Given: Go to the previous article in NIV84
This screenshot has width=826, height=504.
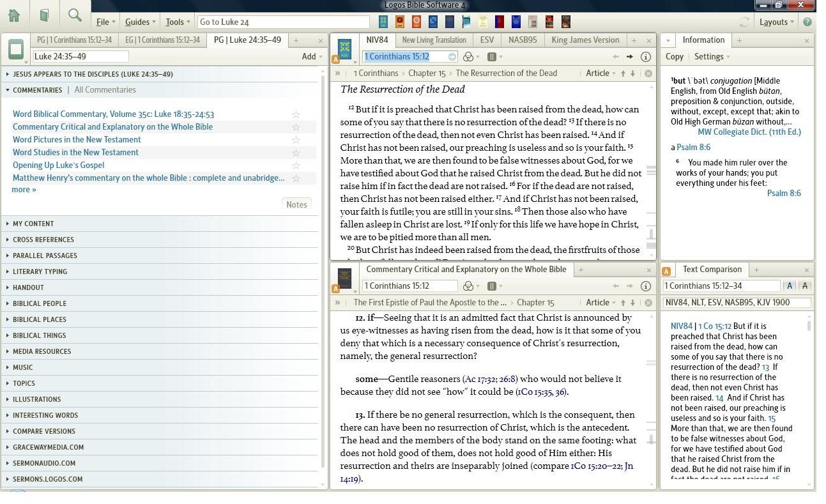Looking at the screenshot, I should coord(623,73).
